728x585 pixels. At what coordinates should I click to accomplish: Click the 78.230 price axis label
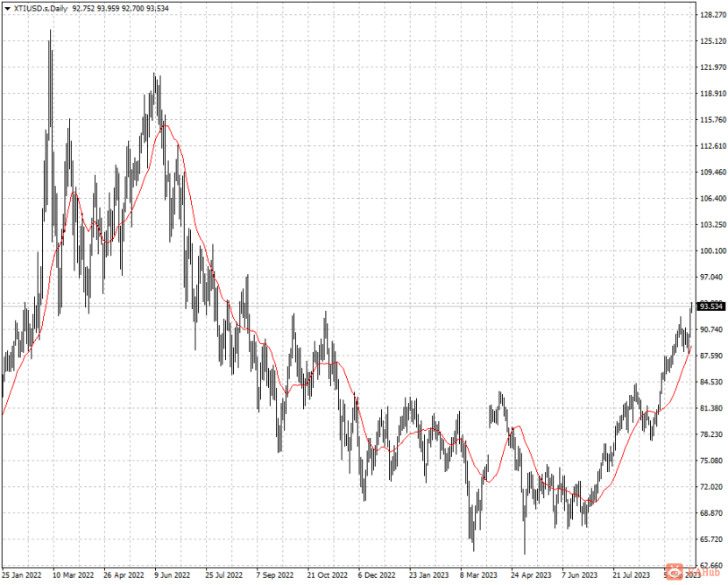pos(713,434)
